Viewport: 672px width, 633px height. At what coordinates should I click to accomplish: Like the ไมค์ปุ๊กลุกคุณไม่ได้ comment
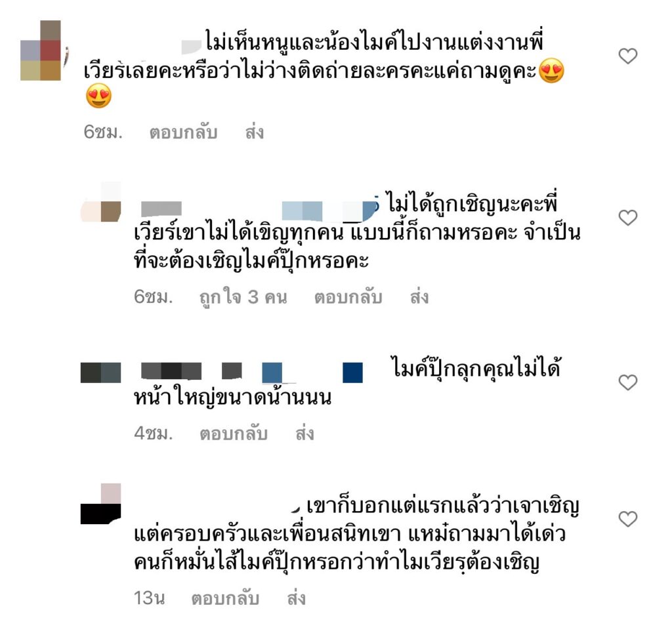coord(628,382)
